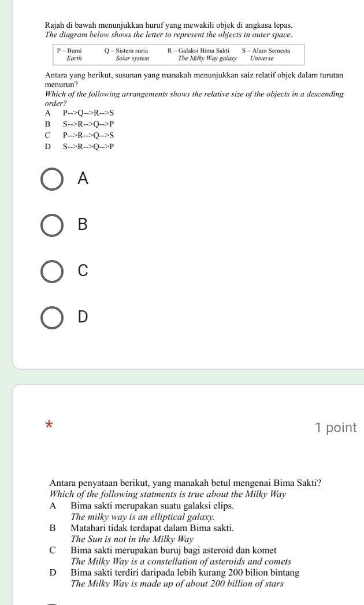The width and height of the screenshot is (364, 605).
Task: Click statement 'The milky way is an elliptical galaxy'
Action: click(135, 516)
